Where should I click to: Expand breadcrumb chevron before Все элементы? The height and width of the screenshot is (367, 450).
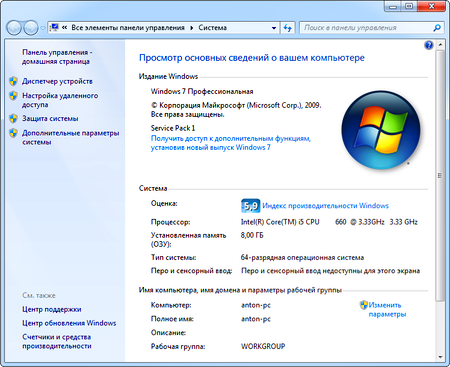[64, 28]
